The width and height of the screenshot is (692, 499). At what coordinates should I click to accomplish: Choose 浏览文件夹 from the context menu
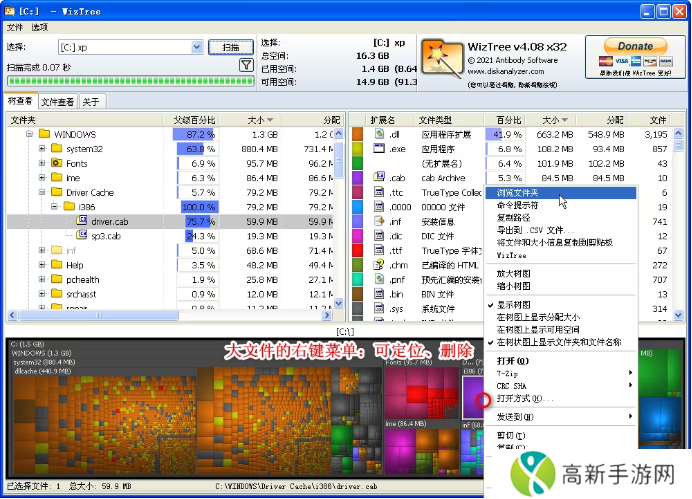click(x=518, y=192)
